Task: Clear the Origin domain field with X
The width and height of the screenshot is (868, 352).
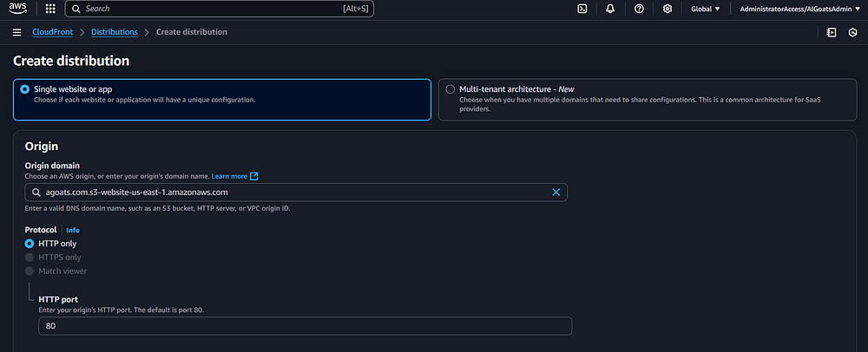Action: (556, 192)
